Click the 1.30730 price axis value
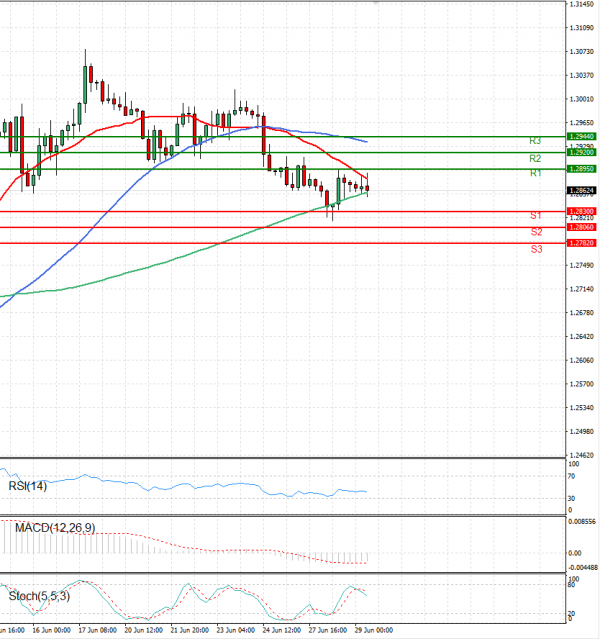 pos(582,52)
